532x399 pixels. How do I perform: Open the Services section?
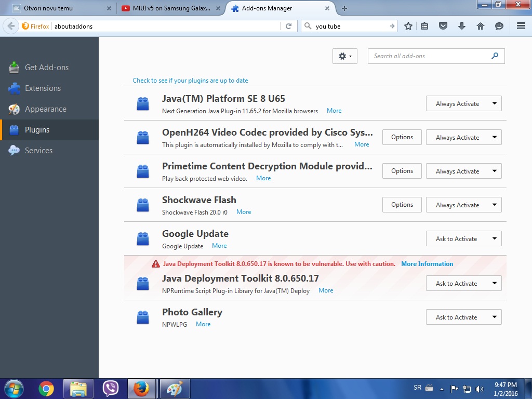(49, 150)
